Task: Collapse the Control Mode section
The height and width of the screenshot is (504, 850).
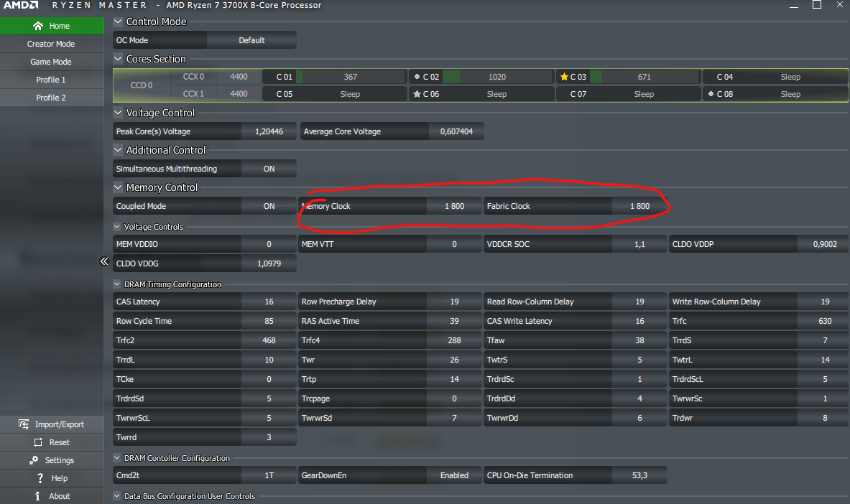Action: coord(118,22)
